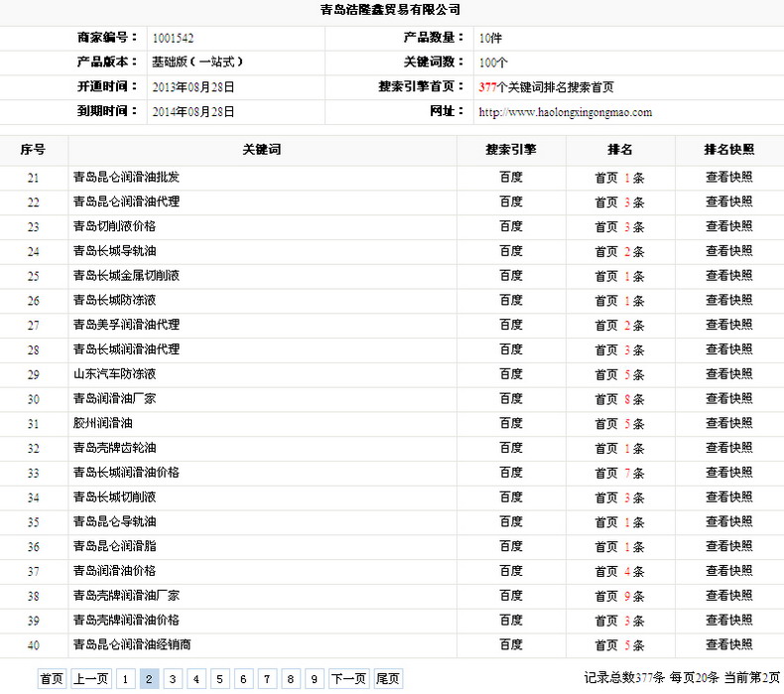The height and width of the screenshot is (694, 784).
Task: Jump to page 5
Action: tap(219, 679)
